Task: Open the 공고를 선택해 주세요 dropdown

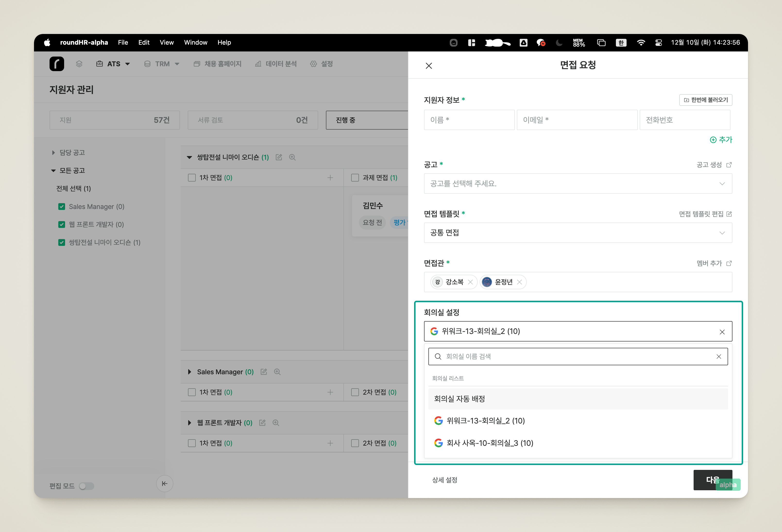Action: click(578, 184)
